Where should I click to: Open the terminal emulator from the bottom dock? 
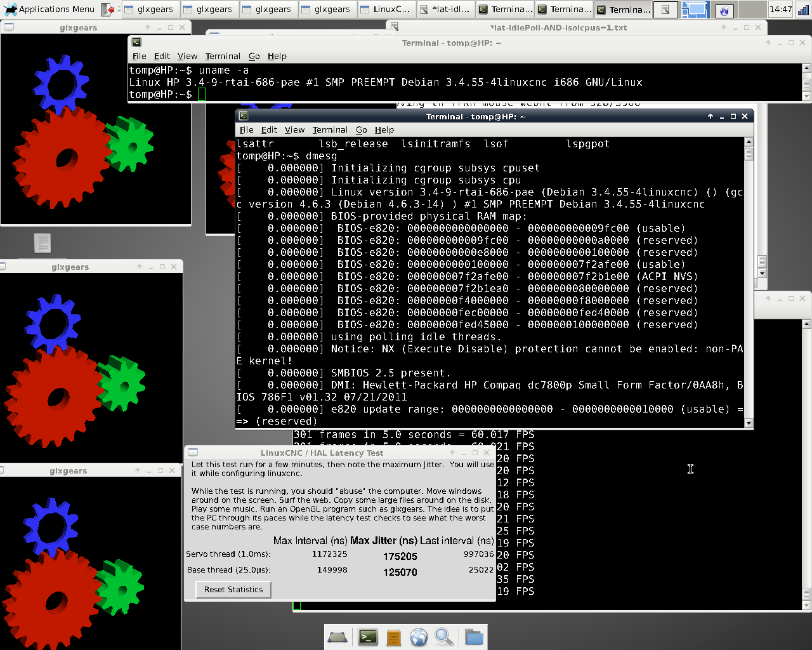coord(368,637)
